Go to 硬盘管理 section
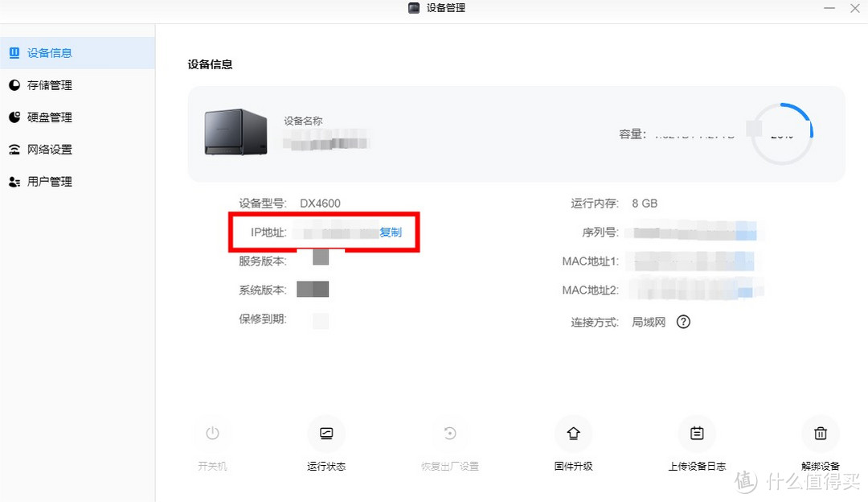The height and width of the screenshot is (502, 868). click(x=50, y=117)
